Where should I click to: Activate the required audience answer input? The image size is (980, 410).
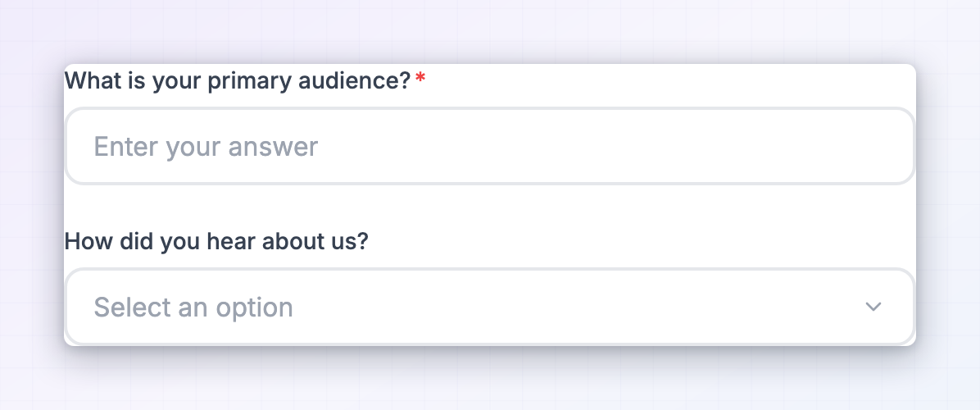point(490,146)
